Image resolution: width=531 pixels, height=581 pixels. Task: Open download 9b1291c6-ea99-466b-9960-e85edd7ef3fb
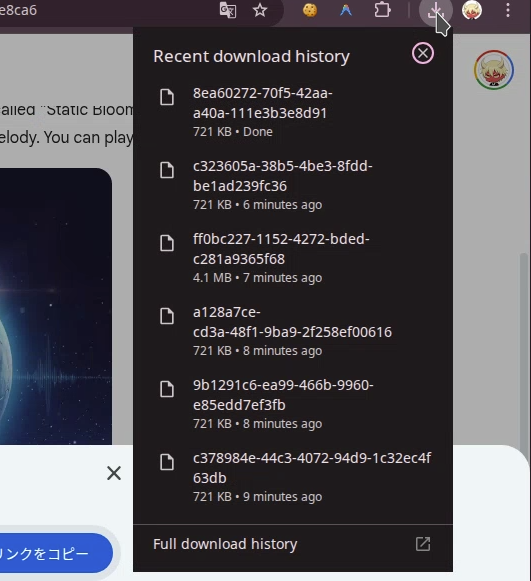click(293, 404)
